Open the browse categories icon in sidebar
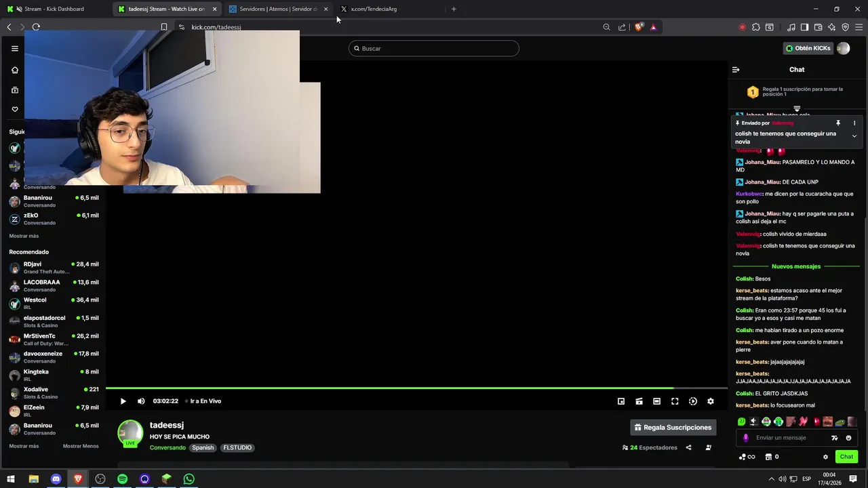The height and width of the screenshot is (488, 868). 15,90
